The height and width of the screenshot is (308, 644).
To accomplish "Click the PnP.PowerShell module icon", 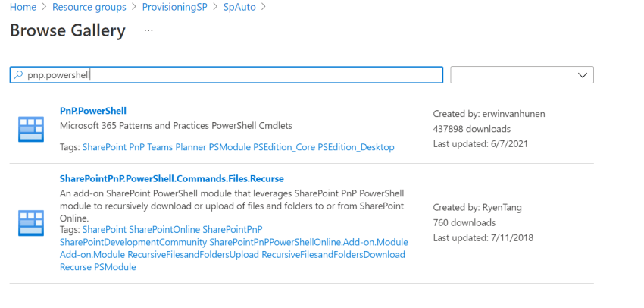I will click(30, 129).
